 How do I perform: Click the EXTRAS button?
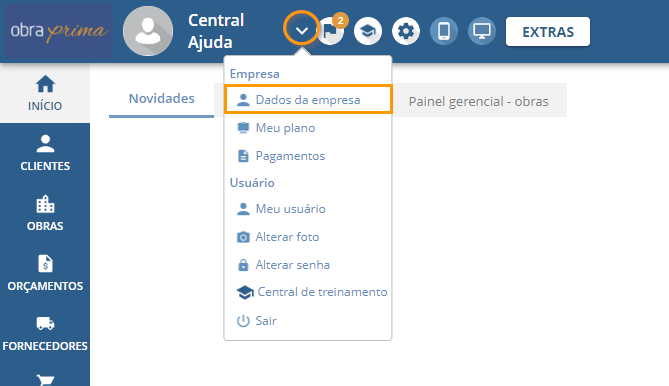click(548, 32)
